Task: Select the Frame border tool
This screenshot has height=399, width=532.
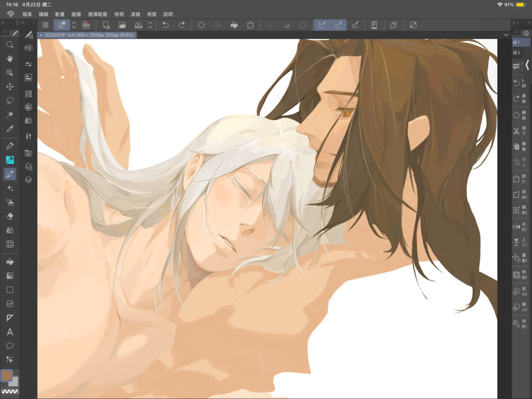Action: pos(10,303)
